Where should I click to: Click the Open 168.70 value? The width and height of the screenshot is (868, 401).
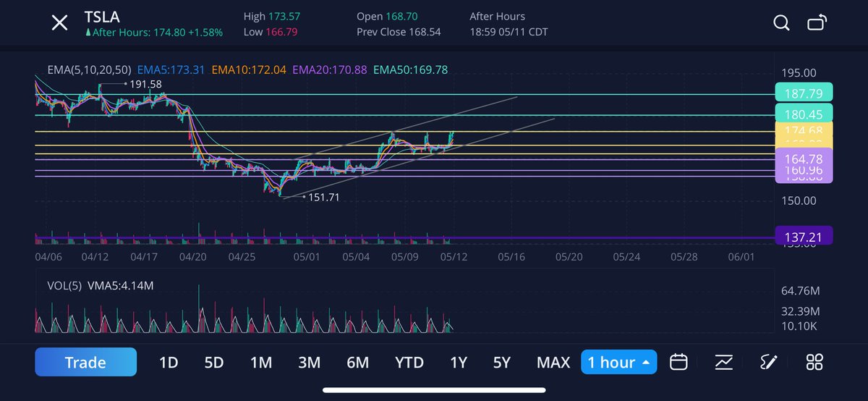386,16
